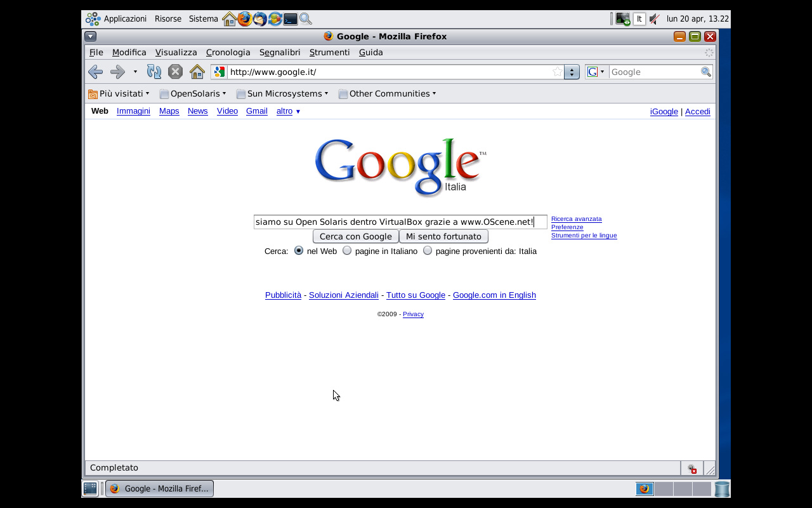Open the File menu
812x508 pixels.
pyautogui.click(x=96, y=53)
